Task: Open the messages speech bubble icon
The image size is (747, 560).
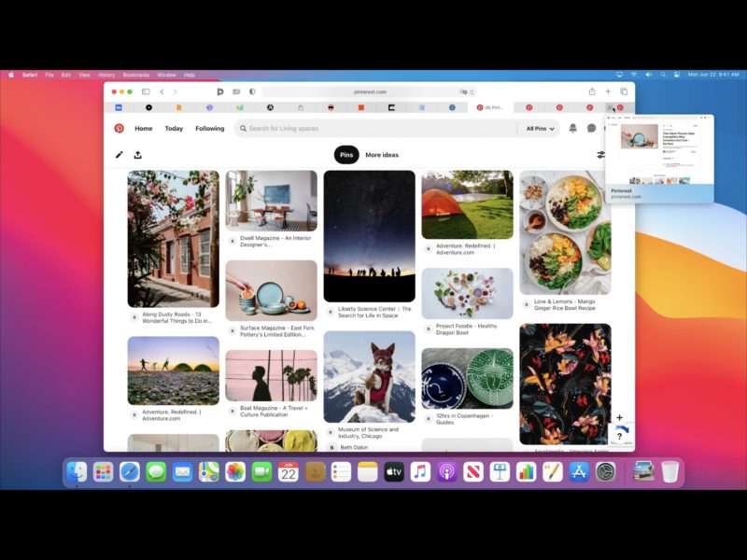Action: coord(591,128)
